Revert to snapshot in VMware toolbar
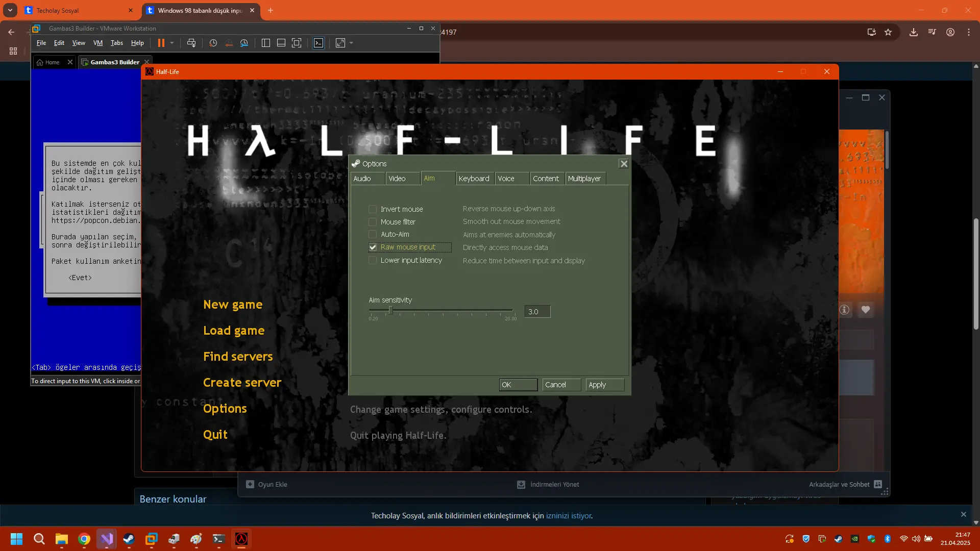The height and width of the screenshot is (551, 980). pos(229,43)
